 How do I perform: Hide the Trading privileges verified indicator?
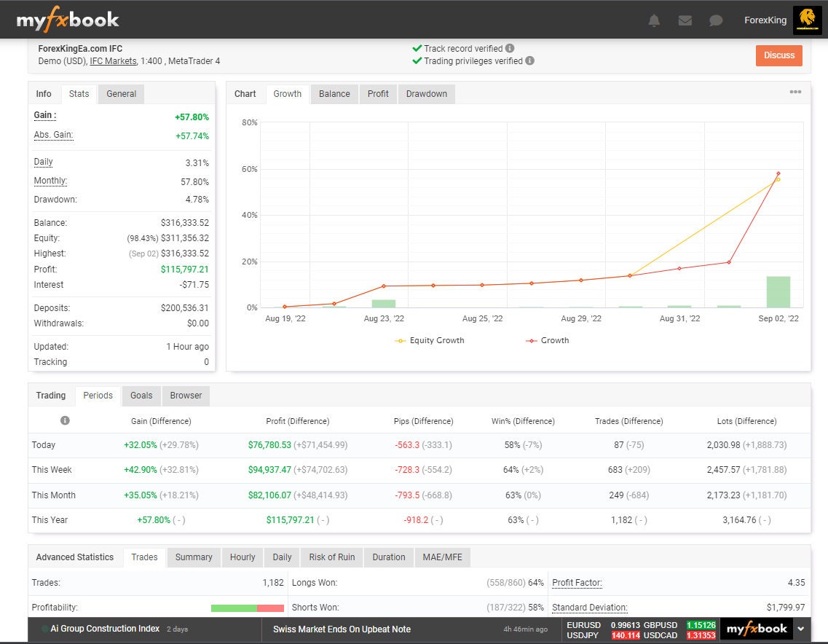coord(417,61)
